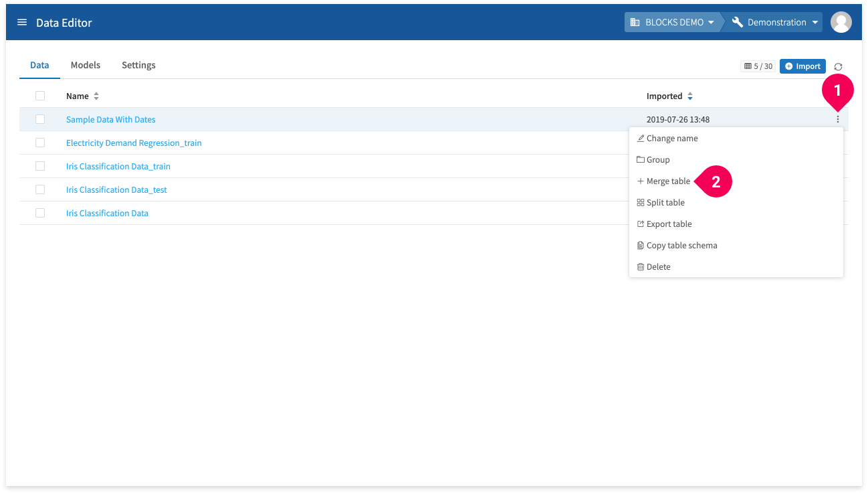The image size is (868, 494).
Task: Open the BLOCKS DEMO organization dropdown
Action: [x=672, y=22]
